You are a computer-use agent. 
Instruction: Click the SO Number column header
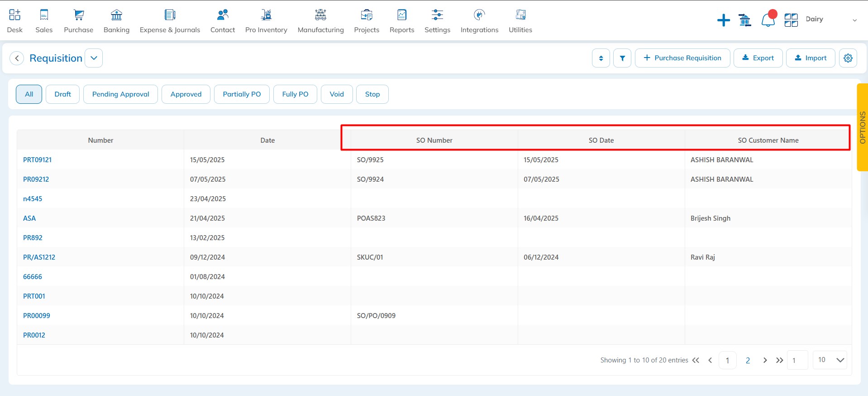tap(434, 140)
